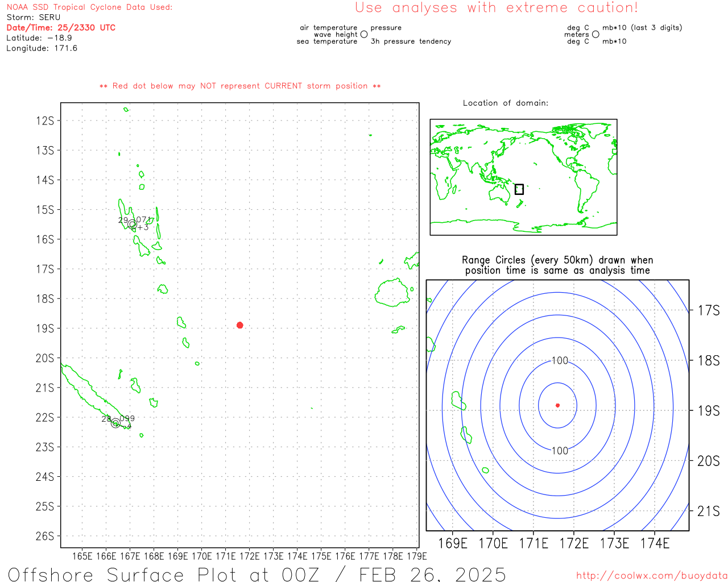Viewport: 728px width, 582px height.
Task: Click the Range Circles (every 50km) caption
Action: pyautogui.click(x=557, y=260)
